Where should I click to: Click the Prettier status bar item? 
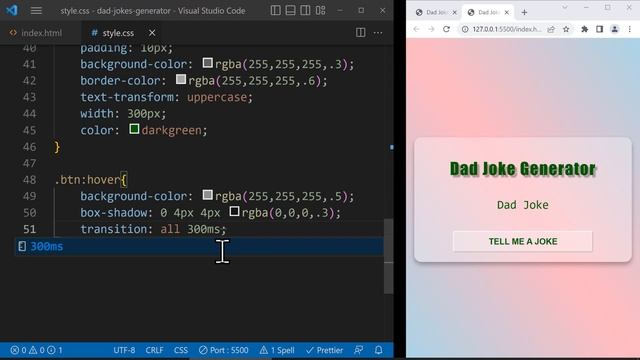(x=324, y=350)
